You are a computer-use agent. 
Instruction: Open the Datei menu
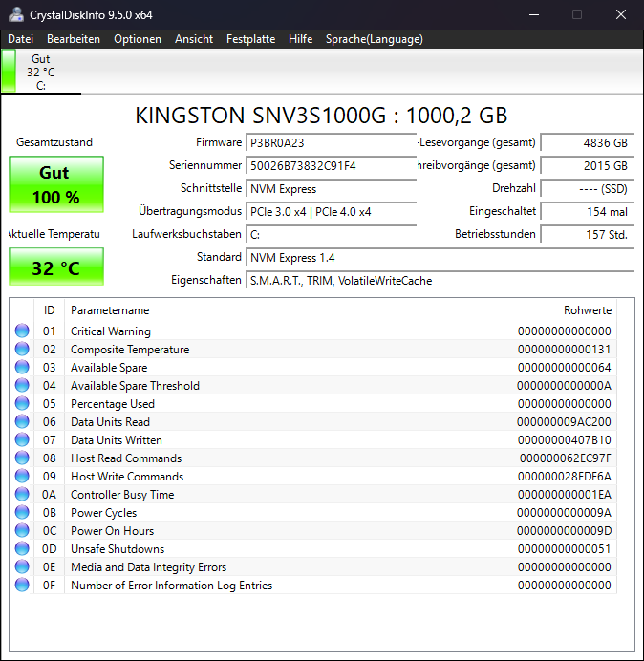point(20,39)
